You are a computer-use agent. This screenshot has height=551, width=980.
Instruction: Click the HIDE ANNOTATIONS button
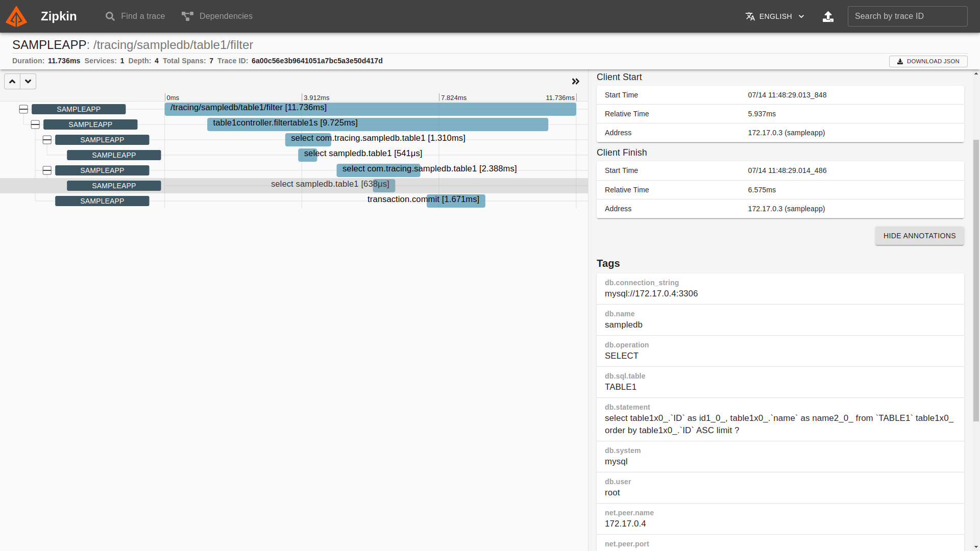point(919,236)
